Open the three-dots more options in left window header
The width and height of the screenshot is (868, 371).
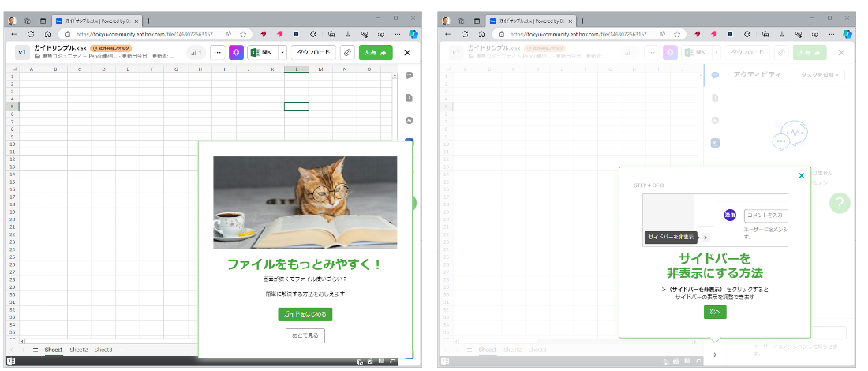pyautogui.click(x=218, y=53)
